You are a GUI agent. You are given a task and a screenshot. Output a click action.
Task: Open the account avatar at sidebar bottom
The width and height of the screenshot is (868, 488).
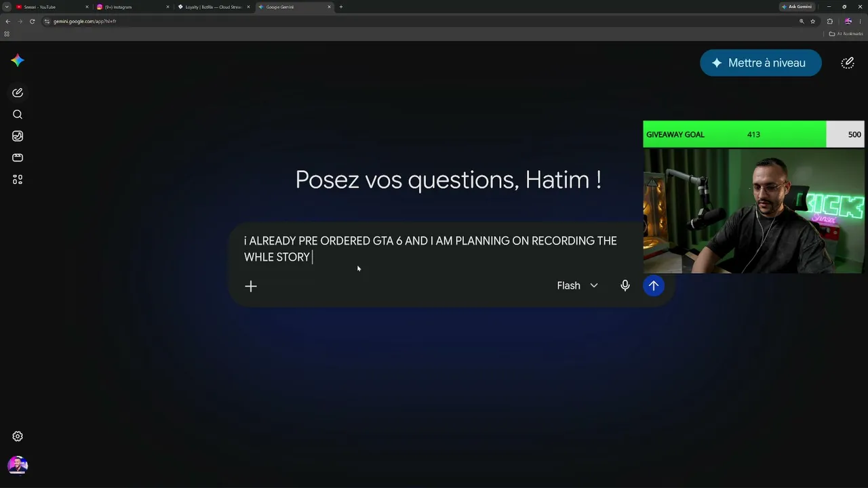pos(18,466)
